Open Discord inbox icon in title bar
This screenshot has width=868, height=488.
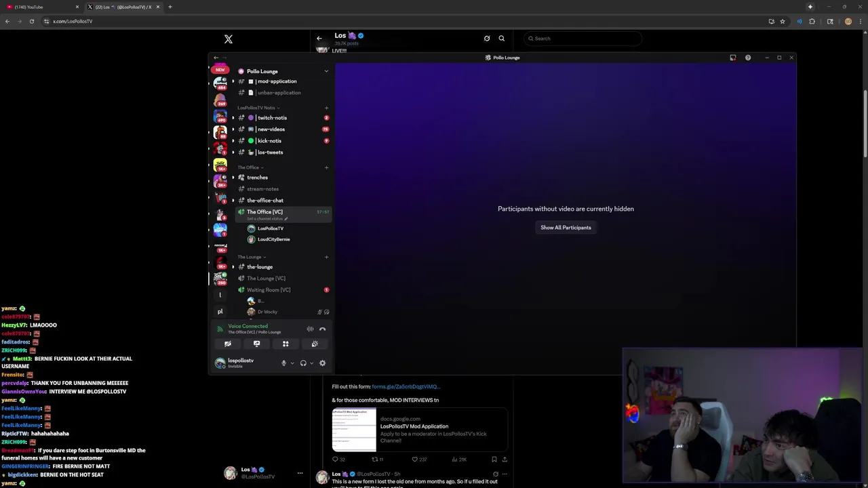pos(733,58)
